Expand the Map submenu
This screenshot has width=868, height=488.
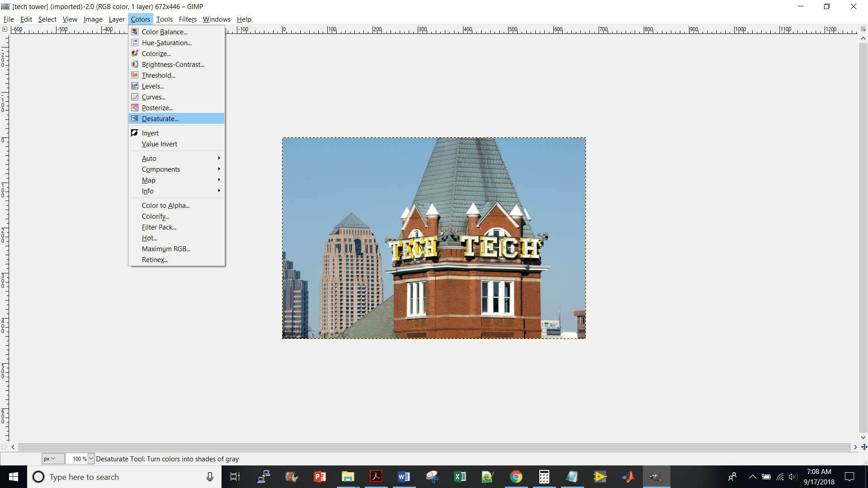click(x=148, y=180)
